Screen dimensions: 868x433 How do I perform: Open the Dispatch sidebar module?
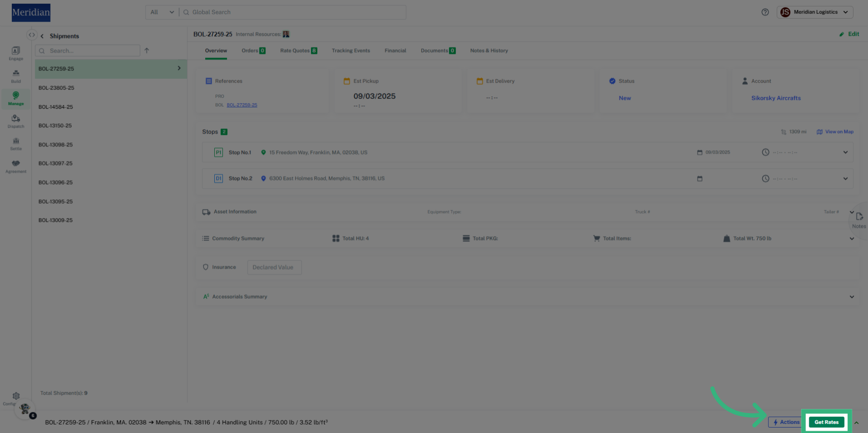[x=16, y=121]
